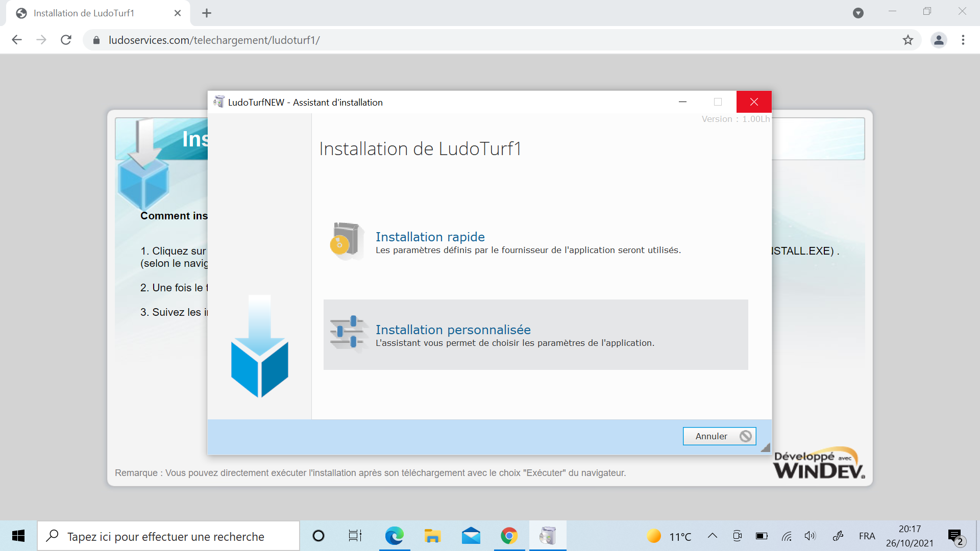Screen dimensions: 980x551
Task: Switch FRA keyboard language
Action: coord(867,536)
